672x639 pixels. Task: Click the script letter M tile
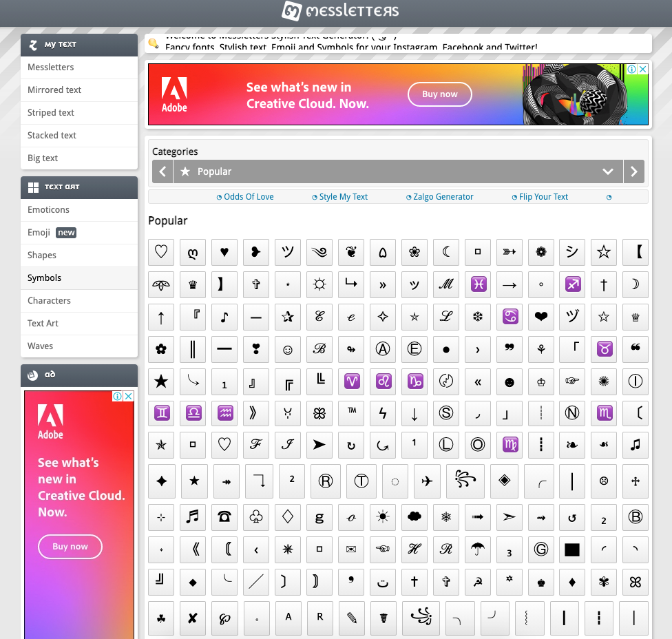447,284
